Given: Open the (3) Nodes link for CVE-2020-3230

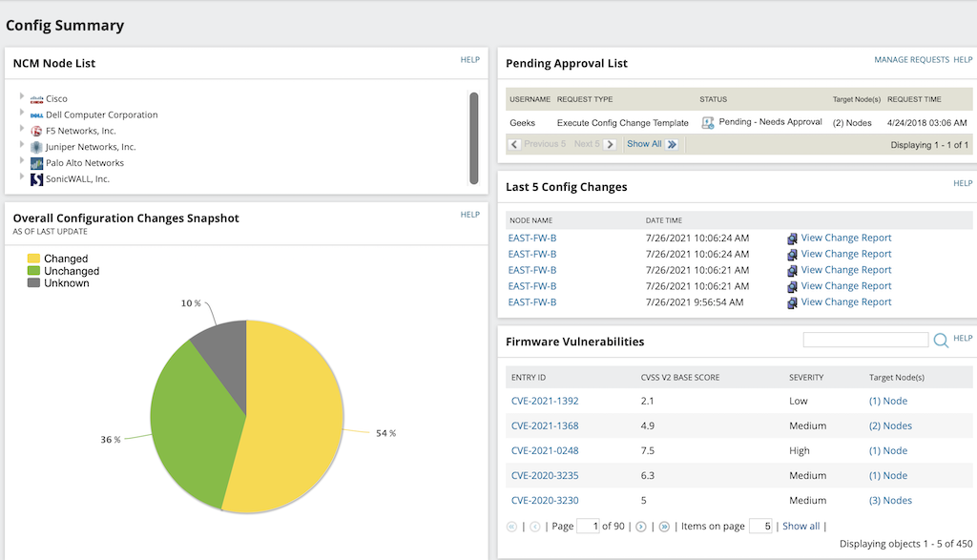Looking at the screenshot, I should (890, 501).
